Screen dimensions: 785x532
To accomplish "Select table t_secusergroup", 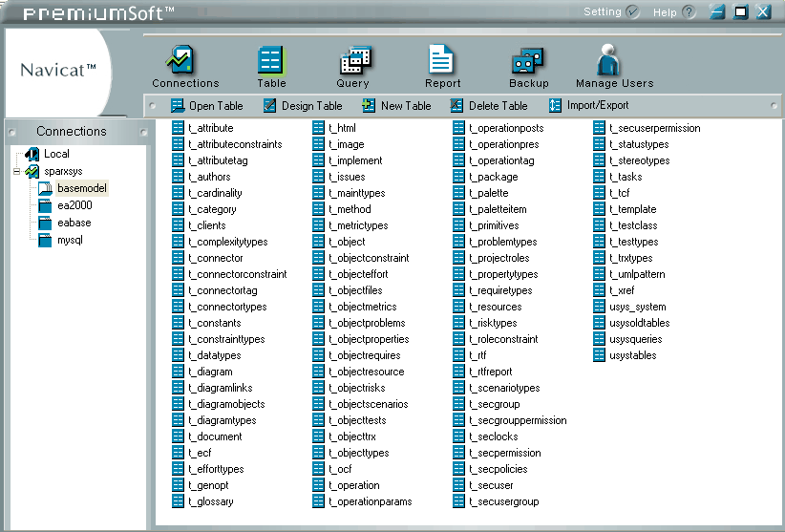I will coord(504,501).
